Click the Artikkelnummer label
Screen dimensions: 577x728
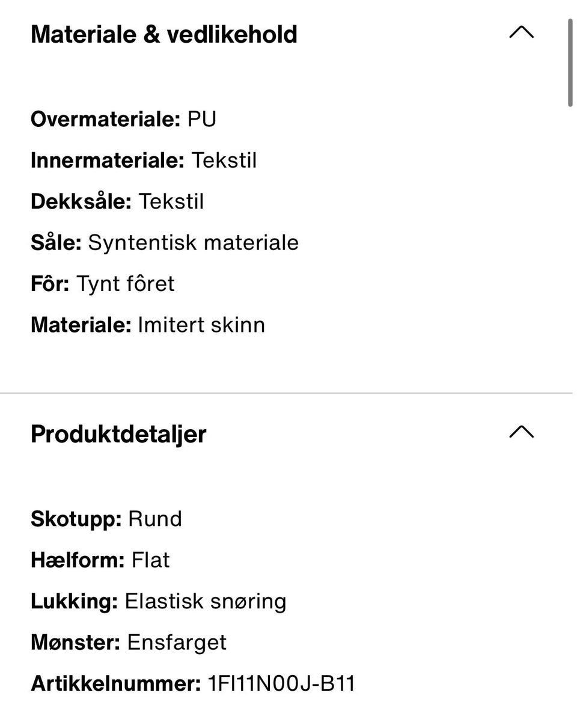tap(115, 684)
